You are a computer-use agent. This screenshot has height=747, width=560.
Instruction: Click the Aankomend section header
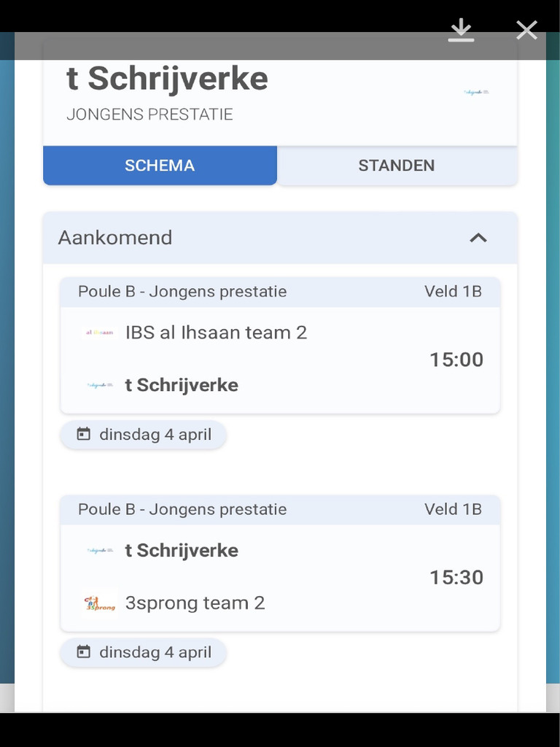[115, 238]
